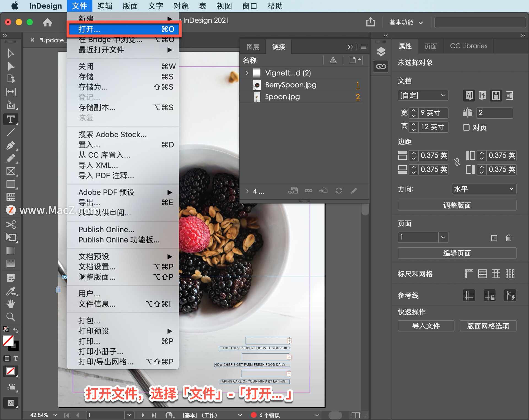
Task: Toggle show rulers icon in 标尺和网格
Action: tap(469, 274)
